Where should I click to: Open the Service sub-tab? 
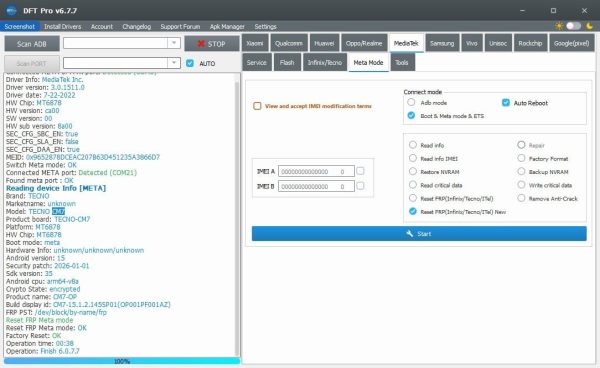tap(256, 62)
